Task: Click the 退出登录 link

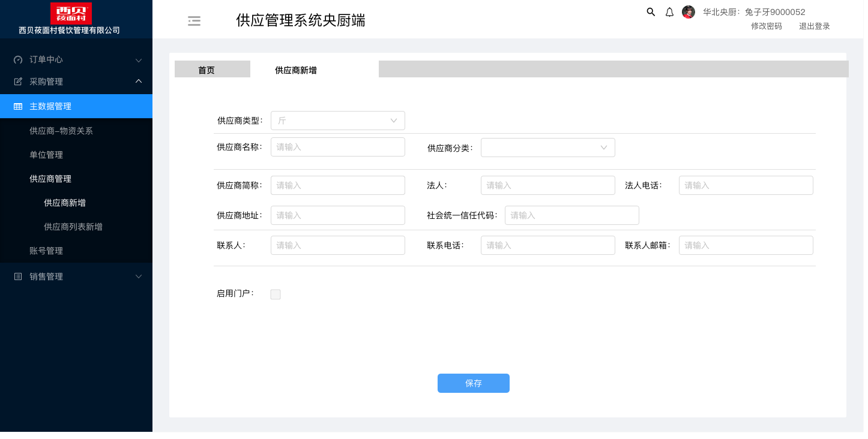Action: [x=815, y=26]
